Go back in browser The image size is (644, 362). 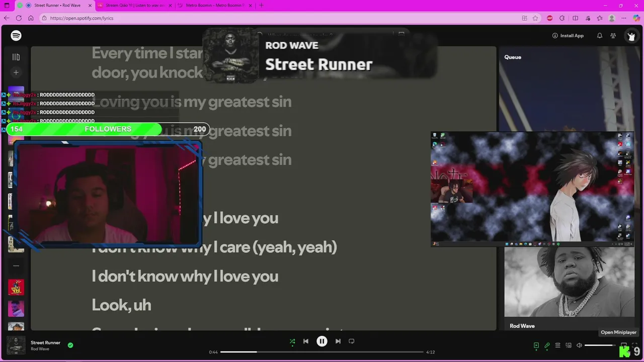coord(7,18)
